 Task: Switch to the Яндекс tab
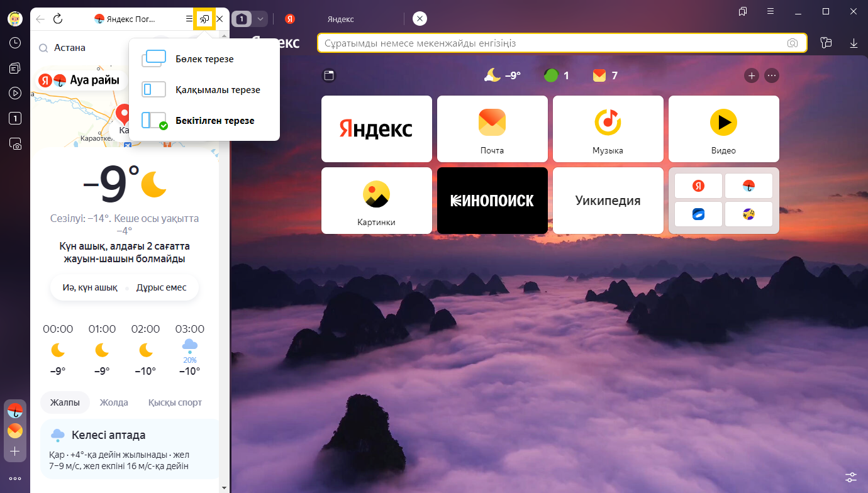341,19
